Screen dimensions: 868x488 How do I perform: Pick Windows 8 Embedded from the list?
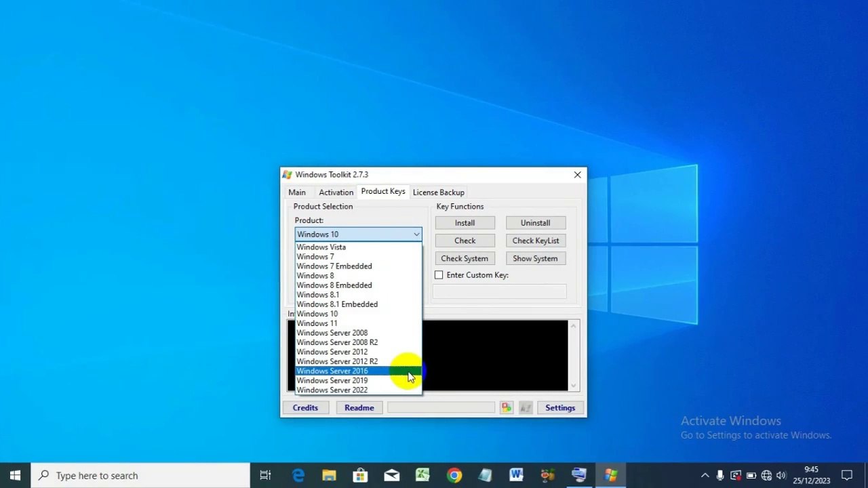[x=358, y=285]
